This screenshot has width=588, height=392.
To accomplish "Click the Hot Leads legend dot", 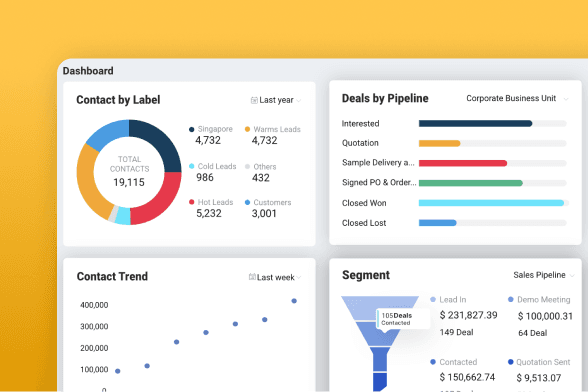I will (192, 202).
